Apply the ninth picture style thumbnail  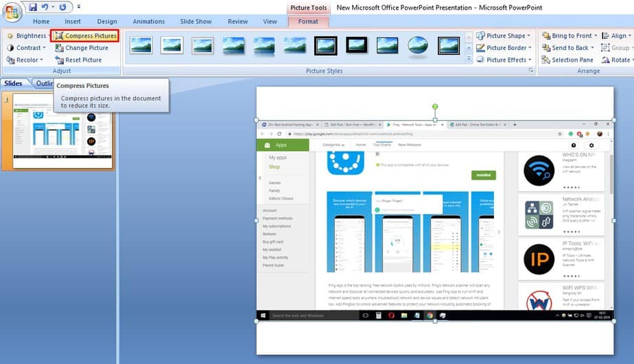pyautogui.click(x=387, y=45)
